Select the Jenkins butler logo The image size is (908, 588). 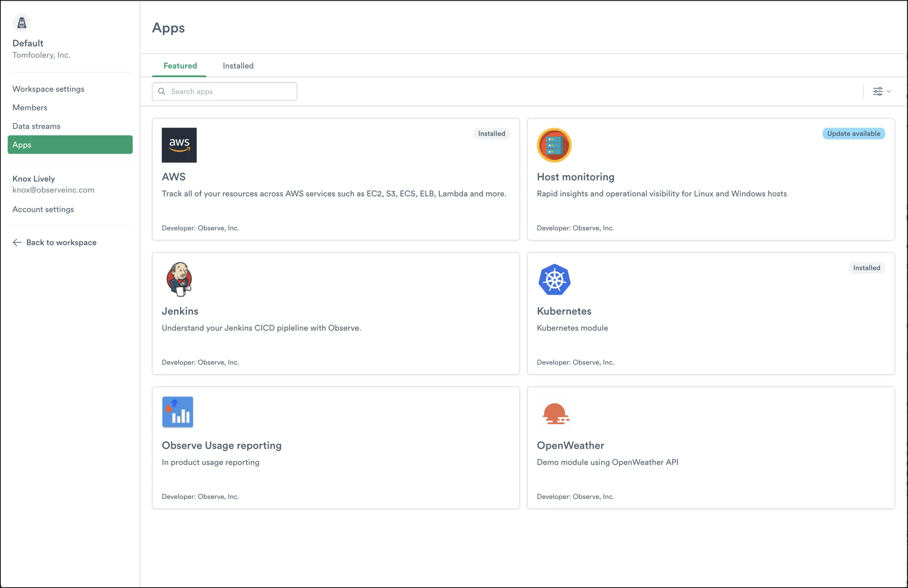click(x=179, y=279)
